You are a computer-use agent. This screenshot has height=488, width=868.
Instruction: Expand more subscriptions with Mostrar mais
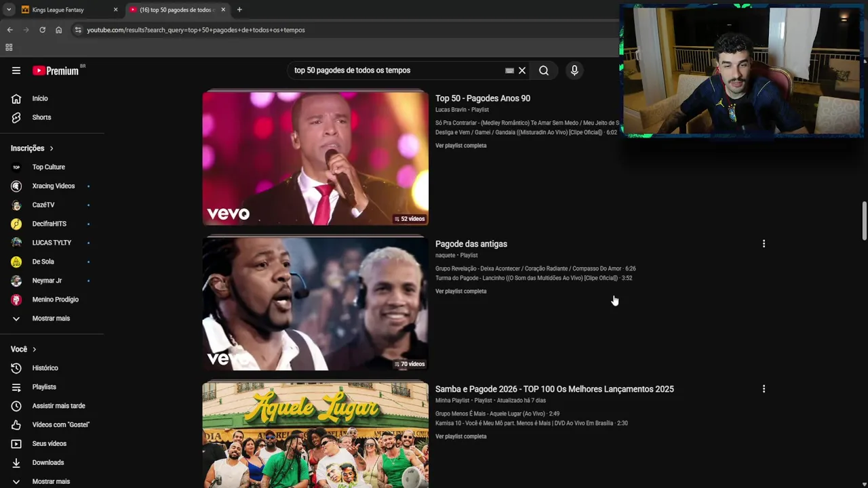point(52,319)
